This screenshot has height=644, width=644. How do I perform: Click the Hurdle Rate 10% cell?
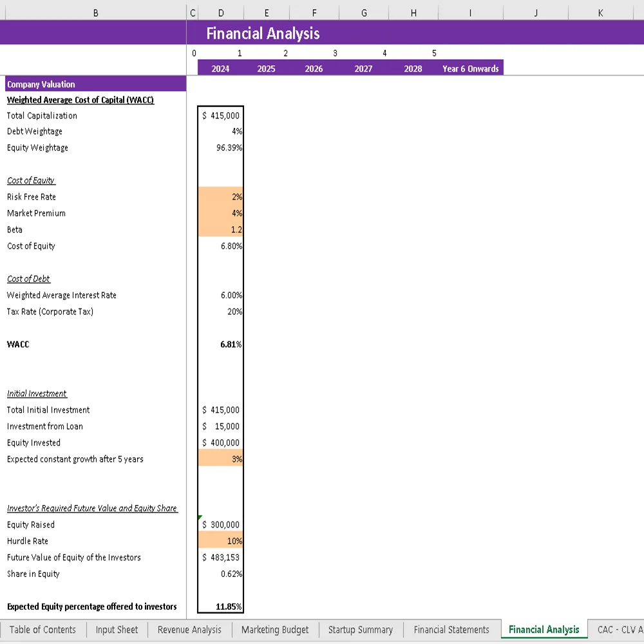(x=221, y=541)
